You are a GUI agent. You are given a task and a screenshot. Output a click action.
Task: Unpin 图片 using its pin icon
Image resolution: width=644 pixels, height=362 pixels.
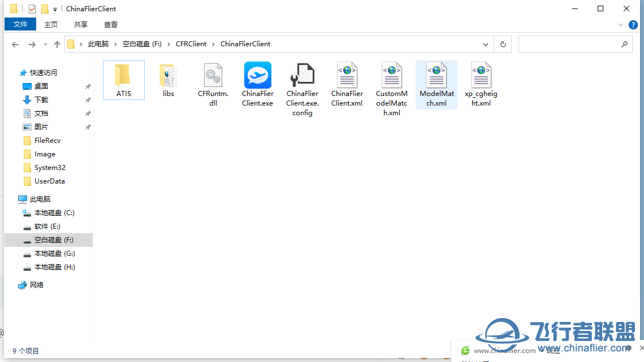coord(88,127)
